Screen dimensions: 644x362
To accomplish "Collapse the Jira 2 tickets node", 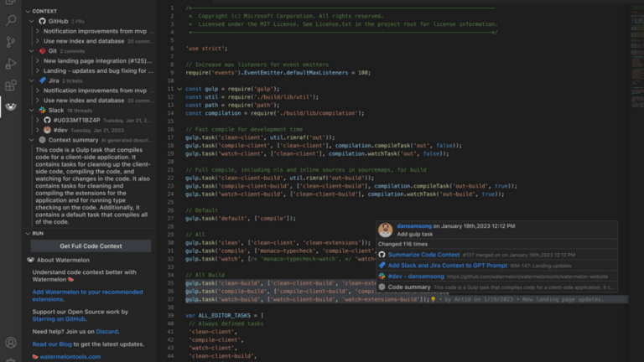I will (x=32, y=80).
